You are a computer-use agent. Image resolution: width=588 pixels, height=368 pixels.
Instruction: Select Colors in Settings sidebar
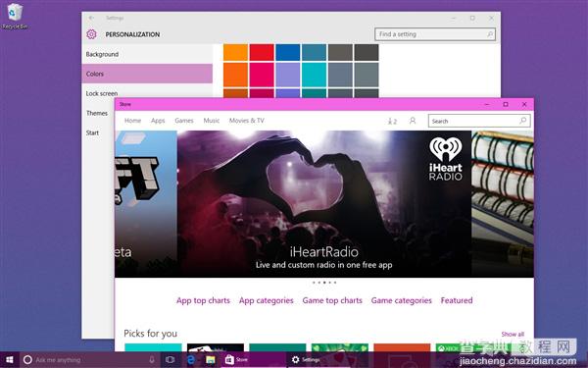pyautogui.click(x=147, y=74)
